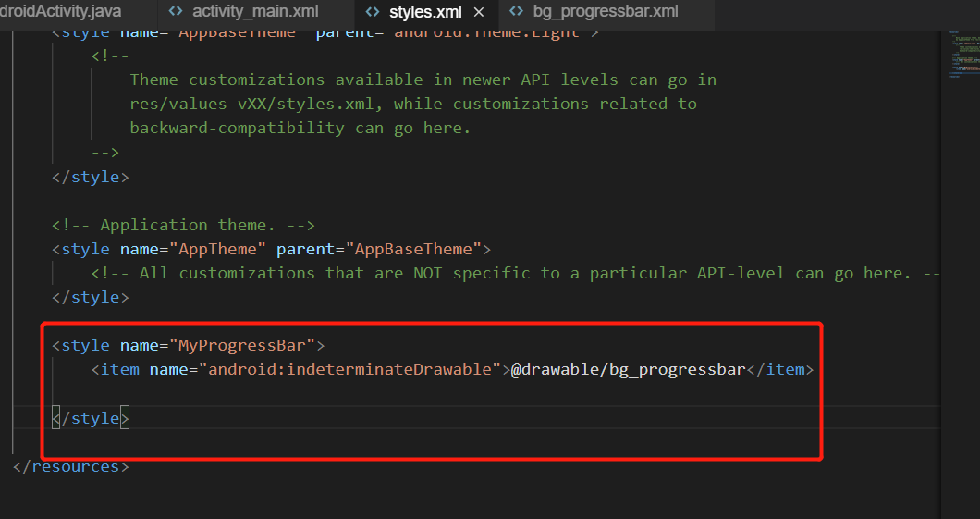
Task: Click the closing </item> tag
Action: point(780,369)
